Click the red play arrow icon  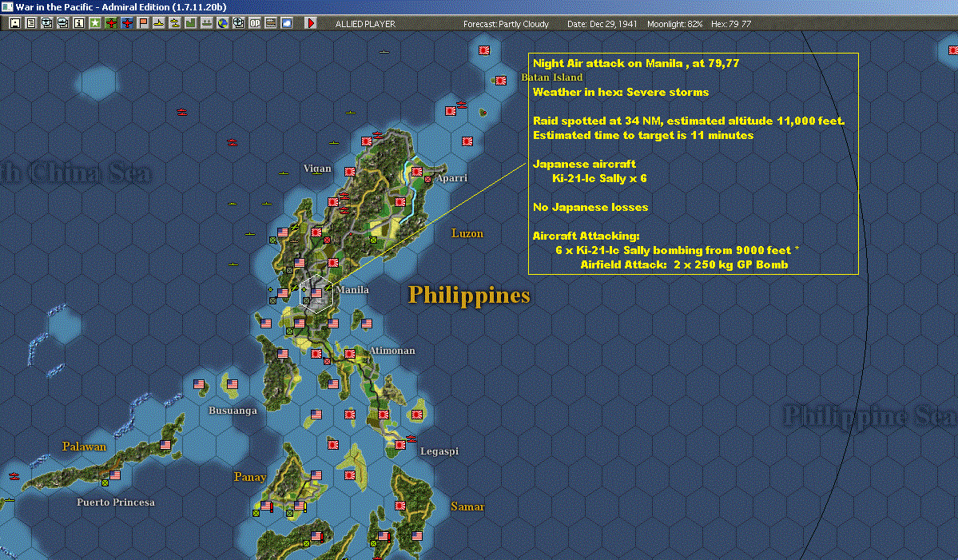point(310,23)
